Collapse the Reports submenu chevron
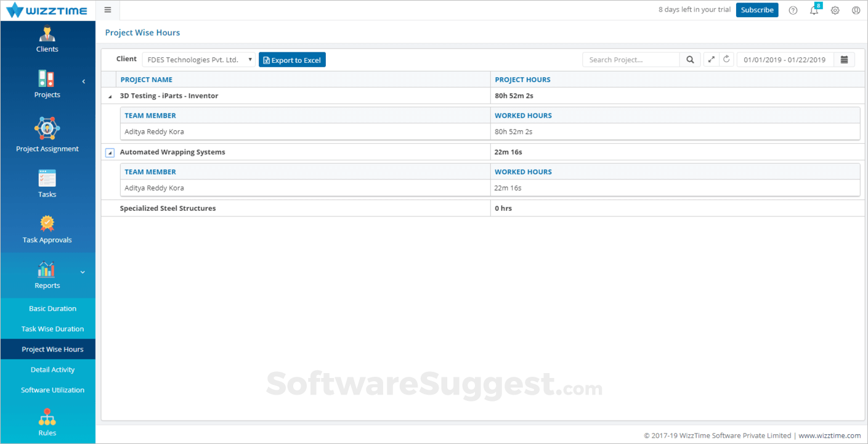868x444 pixels. [83, 272]
